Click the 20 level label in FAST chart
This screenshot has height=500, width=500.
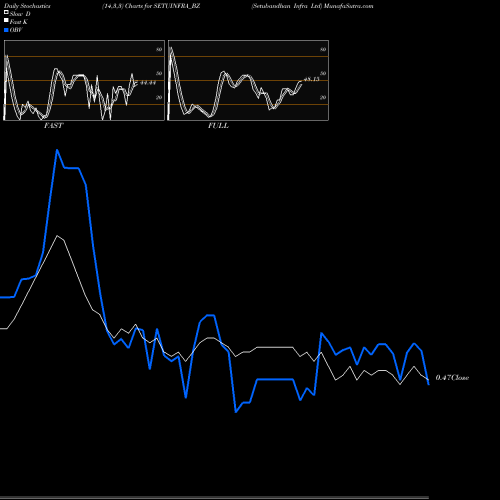coord(159,97)
